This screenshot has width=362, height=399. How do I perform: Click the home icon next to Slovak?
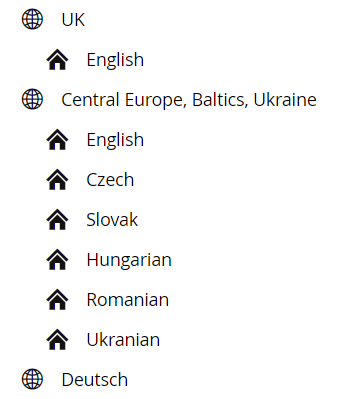[57, 219]
